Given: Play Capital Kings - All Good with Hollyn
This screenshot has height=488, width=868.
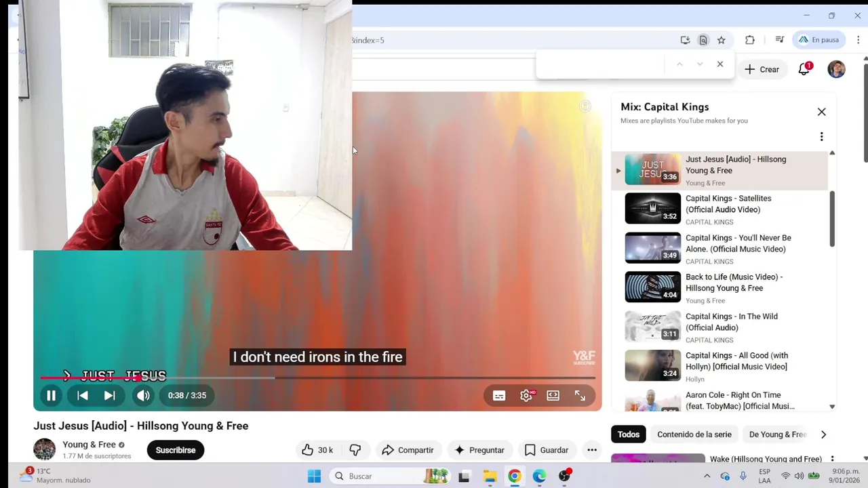Looking at the screenshot, I should click(720, 367).
